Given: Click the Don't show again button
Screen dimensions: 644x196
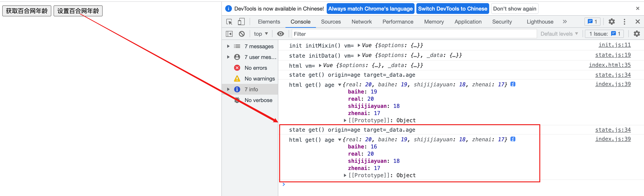Looking at the screenshot, I should click(x=514, y=9).
